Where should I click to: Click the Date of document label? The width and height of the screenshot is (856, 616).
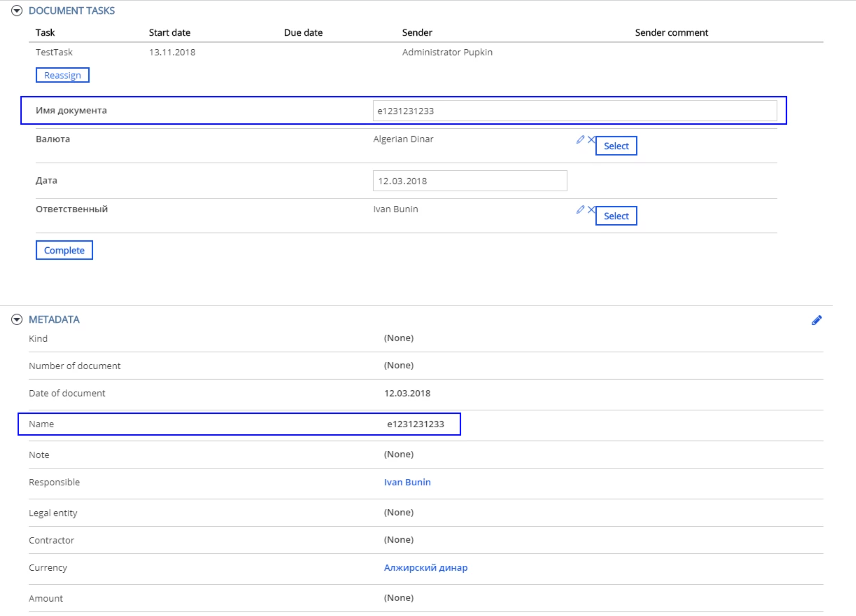click(67, 393)
